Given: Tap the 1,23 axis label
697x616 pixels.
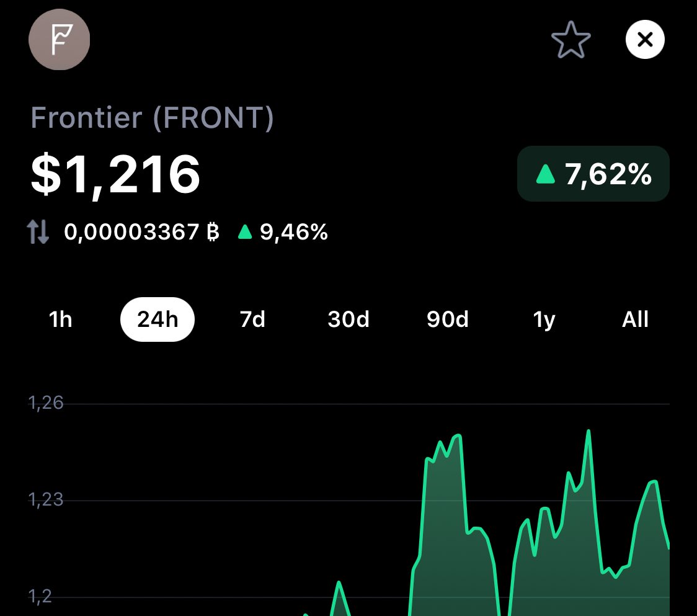Looking at the screenshot, I should tap(46, 500).
